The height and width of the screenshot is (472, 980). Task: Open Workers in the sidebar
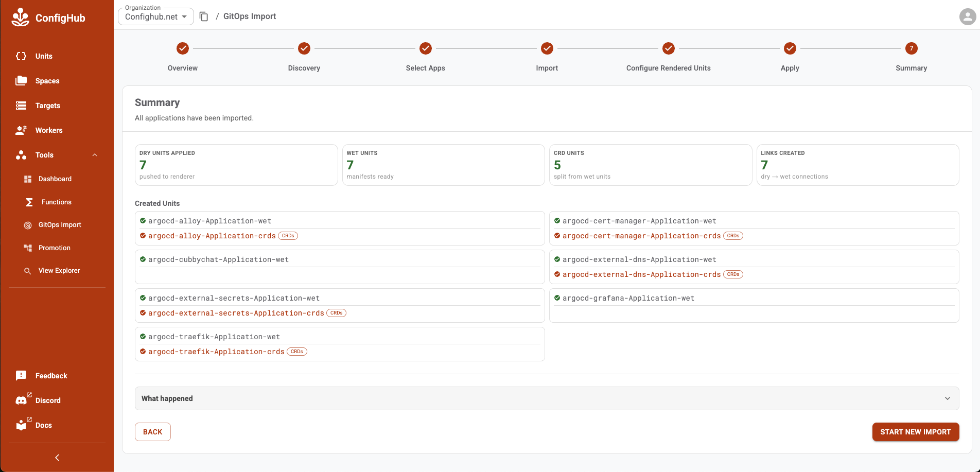click(49, 130)
